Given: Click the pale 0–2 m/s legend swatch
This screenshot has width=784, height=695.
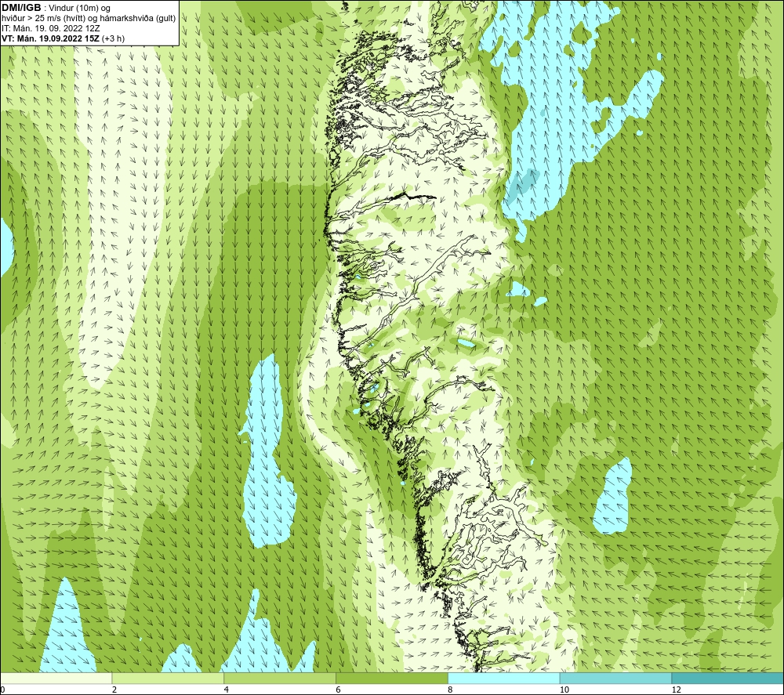Looking at the screenshot, I should pyautogui.click(x=56, y=678).
